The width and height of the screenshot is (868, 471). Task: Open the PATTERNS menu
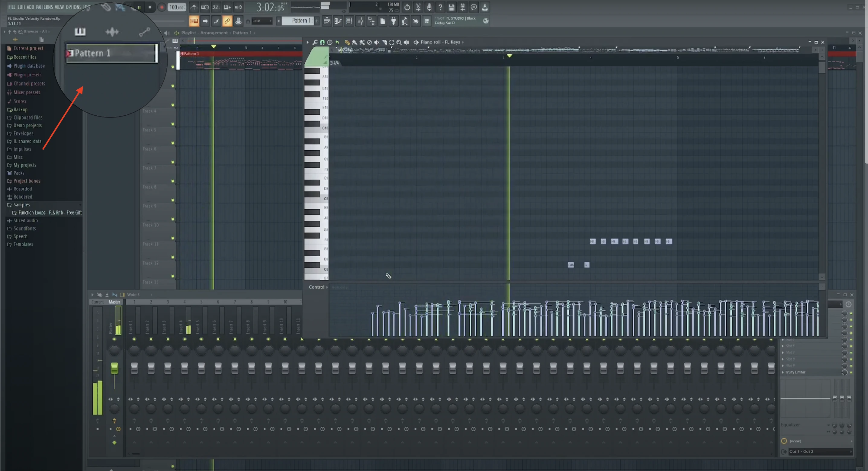pyautogui.click(x=44, y=7)
